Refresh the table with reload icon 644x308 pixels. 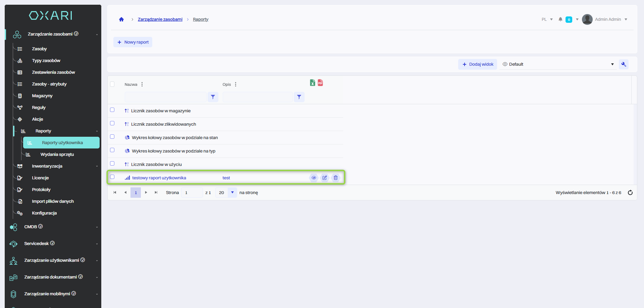(x=630, y=193)
